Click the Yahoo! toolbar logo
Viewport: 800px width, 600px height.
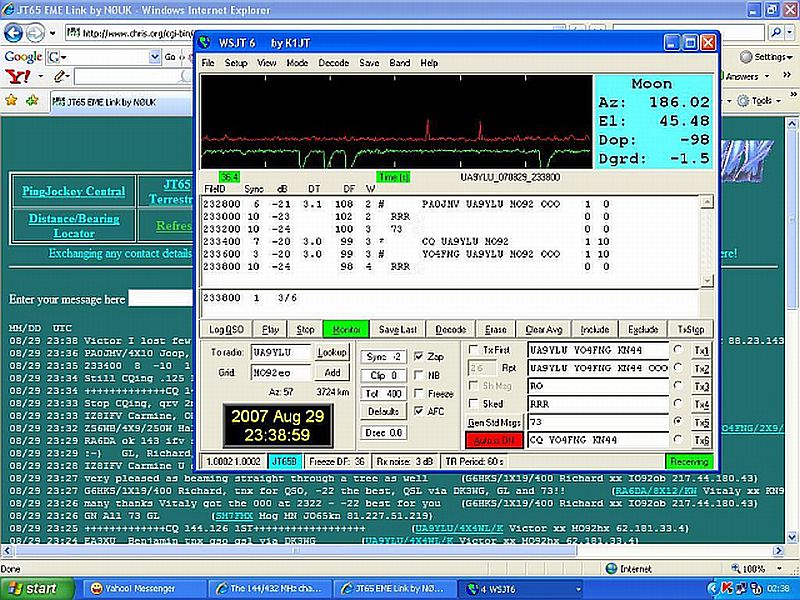[17, 76]
